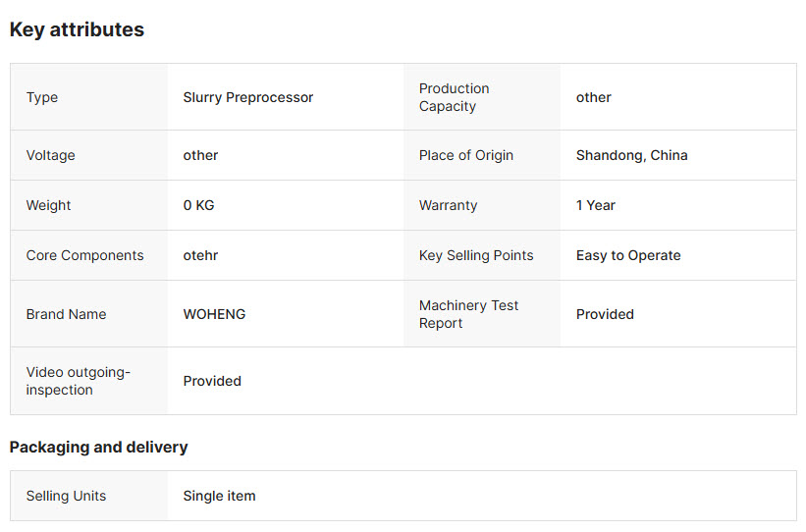Viewport: 806px width, 532px height.
Task: Select the Shandong, China value
Action: [x=631, y=155]
